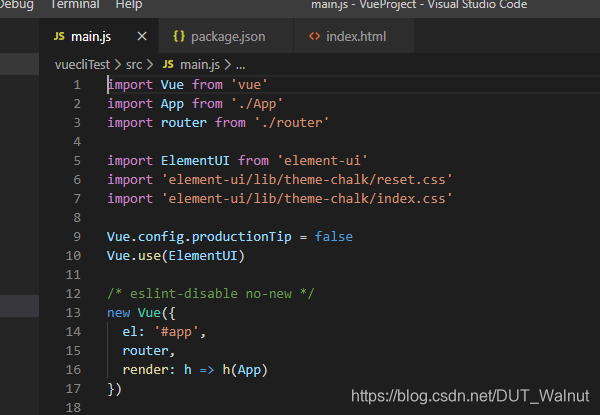The image size is (600, 415).
Task: Click the JS icon in the breadcrumb
Action: pos(168,64)
